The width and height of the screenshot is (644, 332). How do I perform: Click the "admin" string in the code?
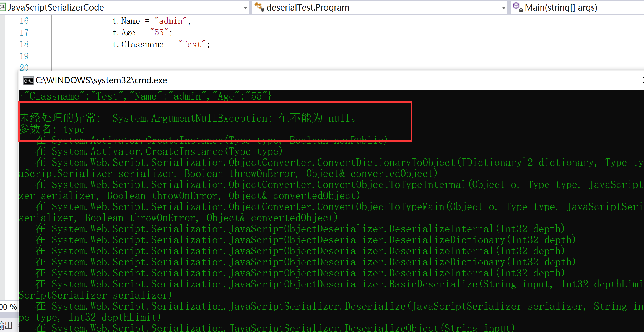pos(171,21)
